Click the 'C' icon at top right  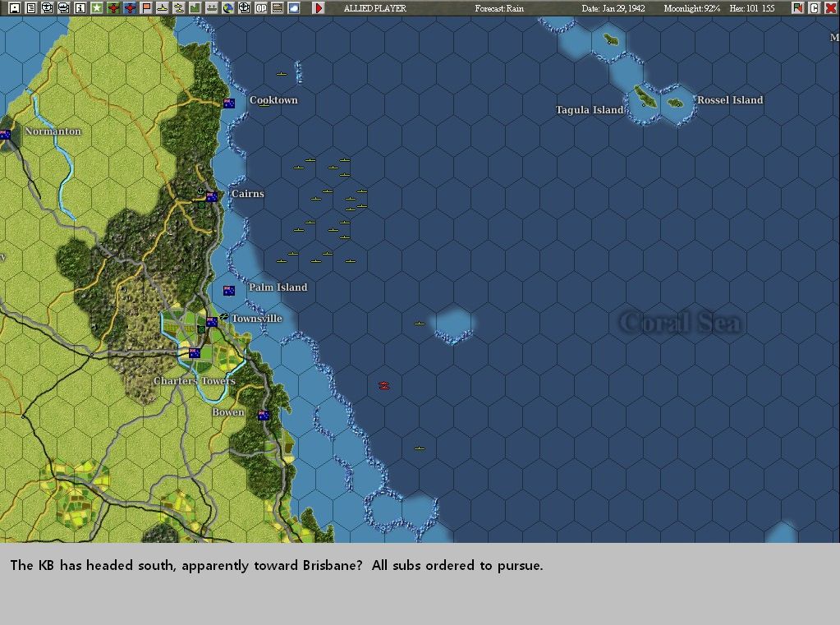tap(815, 8)
